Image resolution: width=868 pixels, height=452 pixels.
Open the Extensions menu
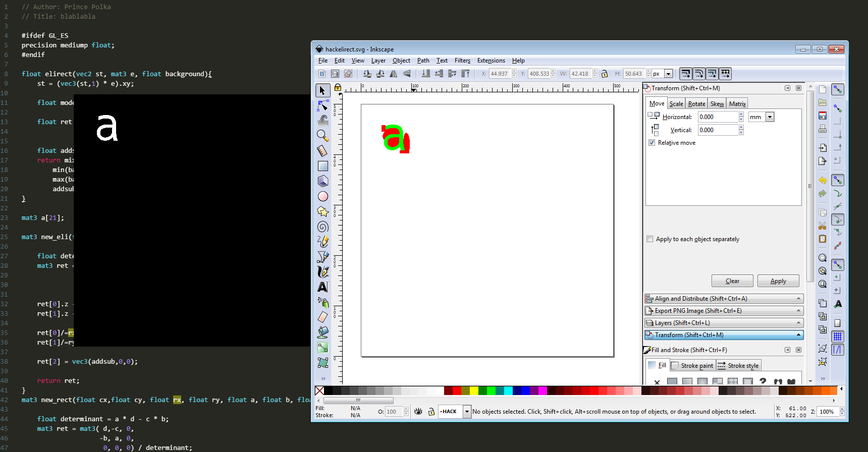pyautogui.click(x=491, y=61)
